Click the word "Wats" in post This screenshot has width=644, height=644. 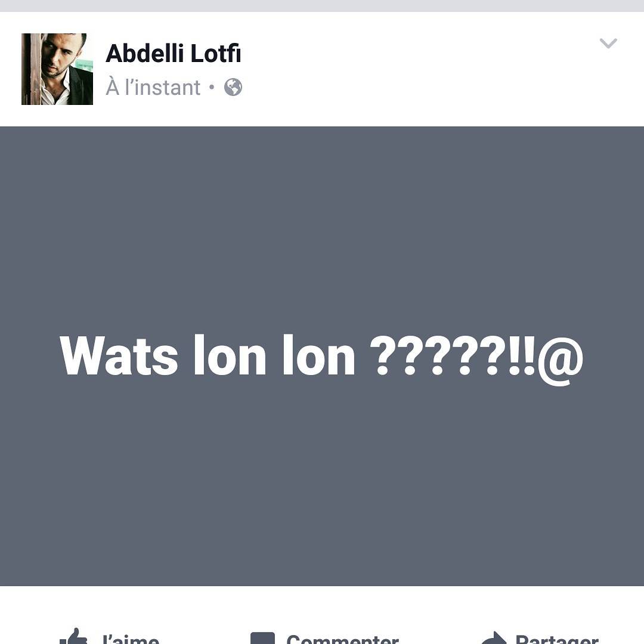(x=119, y=355)
